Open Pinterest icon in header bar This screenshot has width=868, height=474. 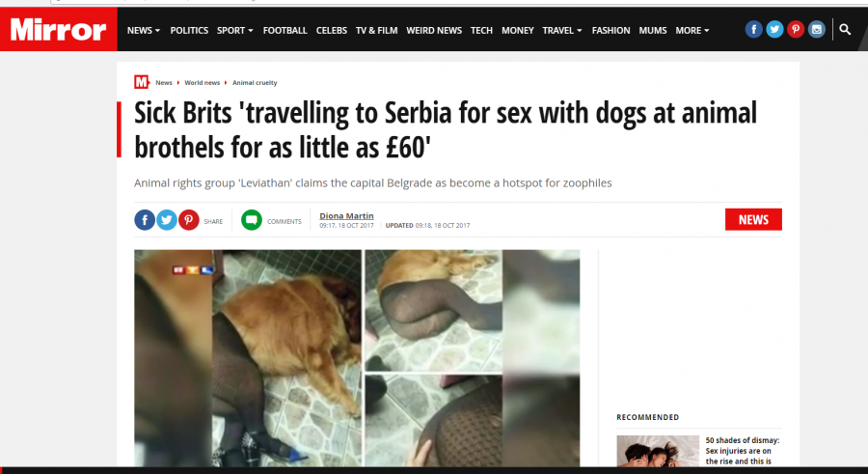[796, 29]
